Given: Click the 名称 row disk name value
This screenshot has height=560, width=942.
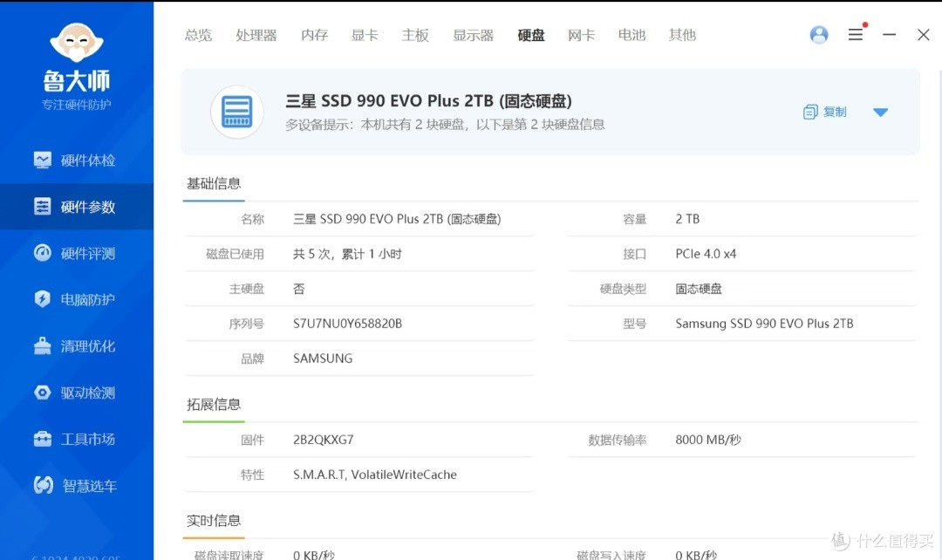Looking at the screenshot, I should click(x=397, y=219).
